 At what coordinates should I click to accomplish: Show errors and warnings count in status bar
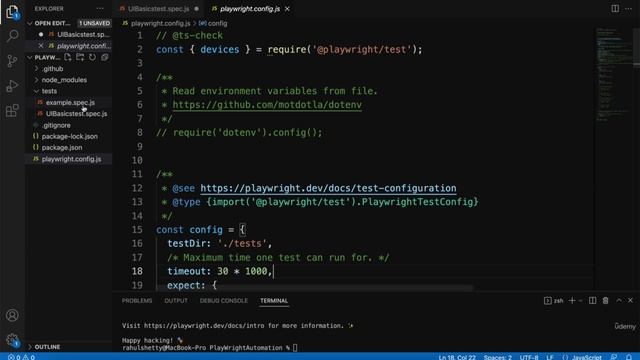(x=21, y=357)
